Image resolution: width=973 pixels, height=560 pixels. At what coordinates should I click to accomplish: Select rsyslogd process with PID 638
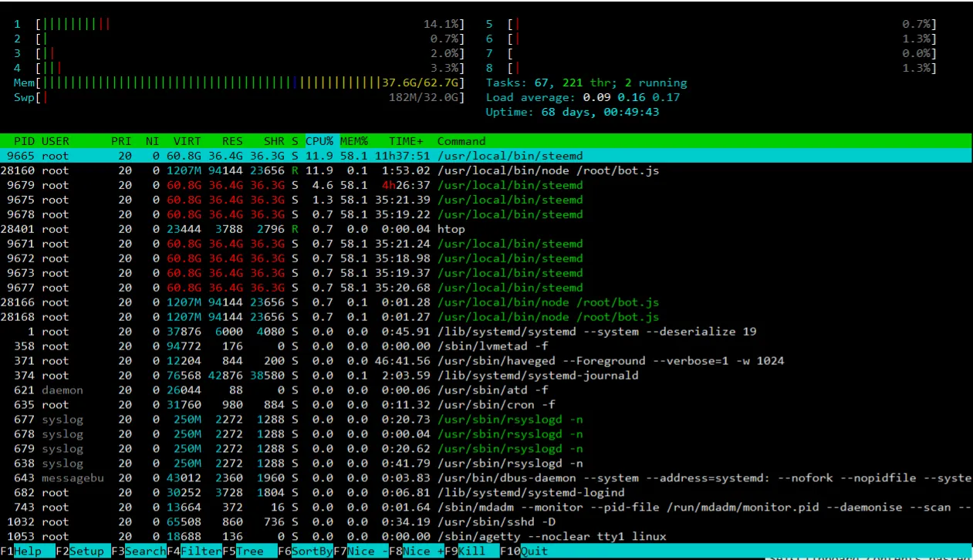coord(486,464)
